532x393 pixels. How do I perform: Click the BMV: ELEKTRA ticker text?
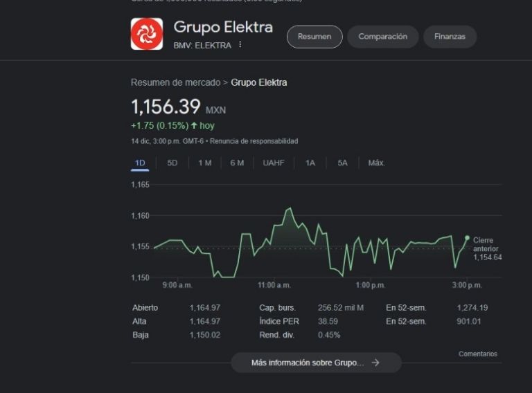202,46
